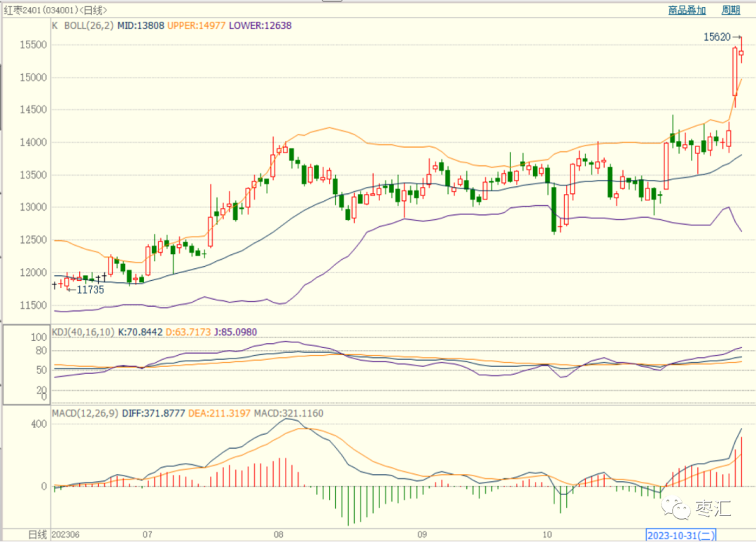Select the DIFF:371.8777 reading

(153, 413)
